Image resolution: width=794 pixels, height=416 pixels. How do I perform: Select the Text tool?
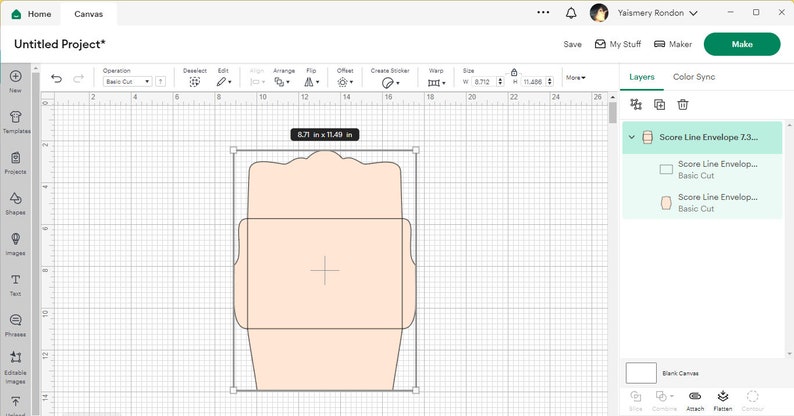15,279
